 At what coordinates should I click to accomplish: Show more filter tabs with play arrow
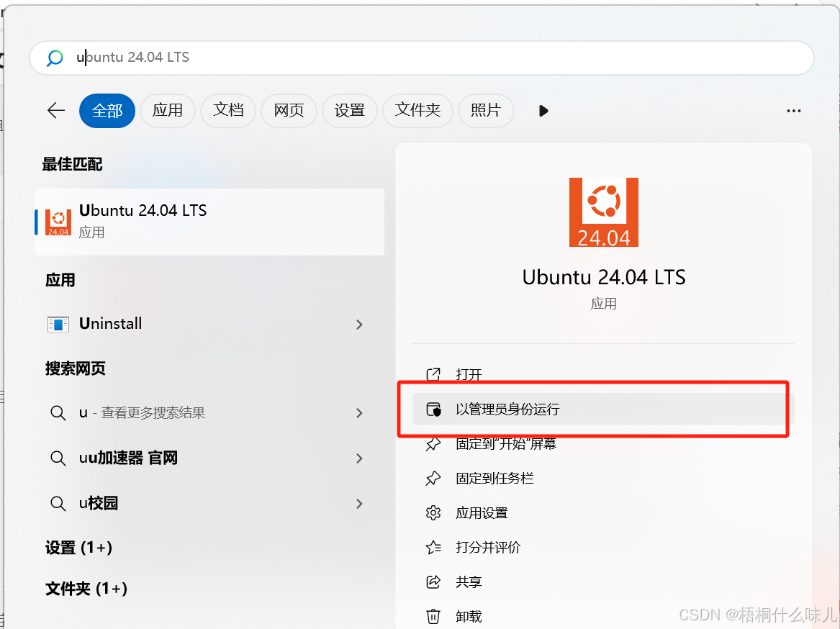(x=543, y=111)
